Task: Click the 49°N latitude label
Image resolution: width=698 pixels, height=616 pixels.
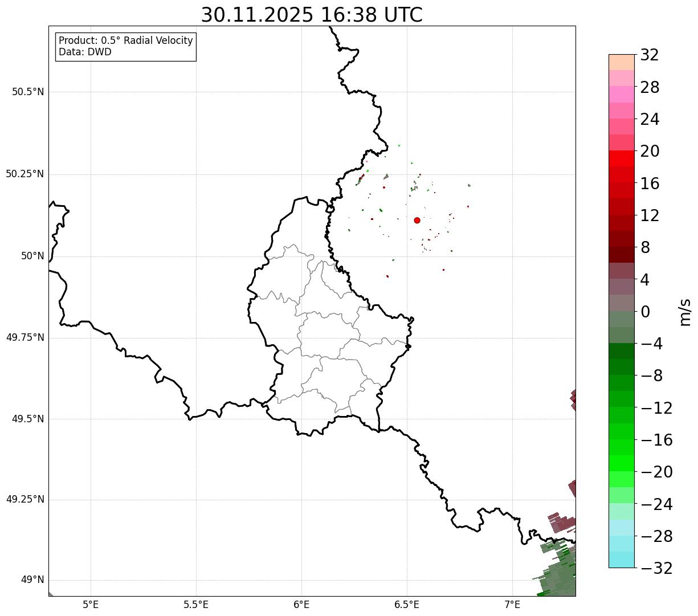Action: (x=32, y=580)
